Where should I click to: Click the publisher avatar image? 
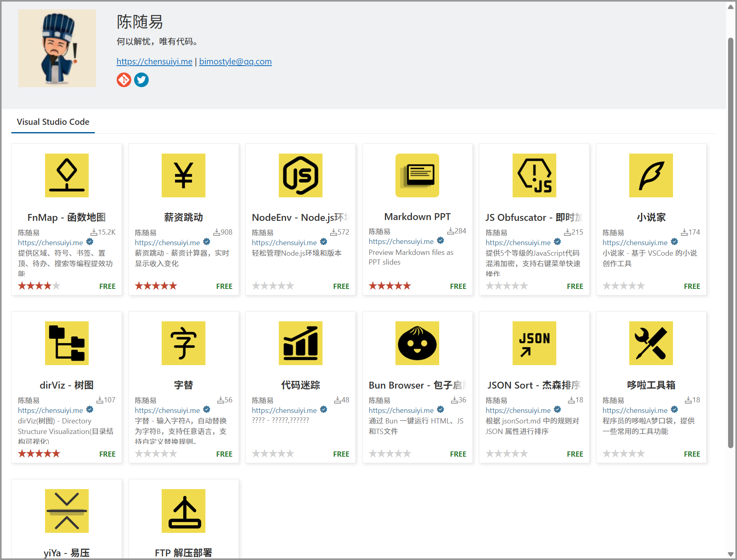57,48
